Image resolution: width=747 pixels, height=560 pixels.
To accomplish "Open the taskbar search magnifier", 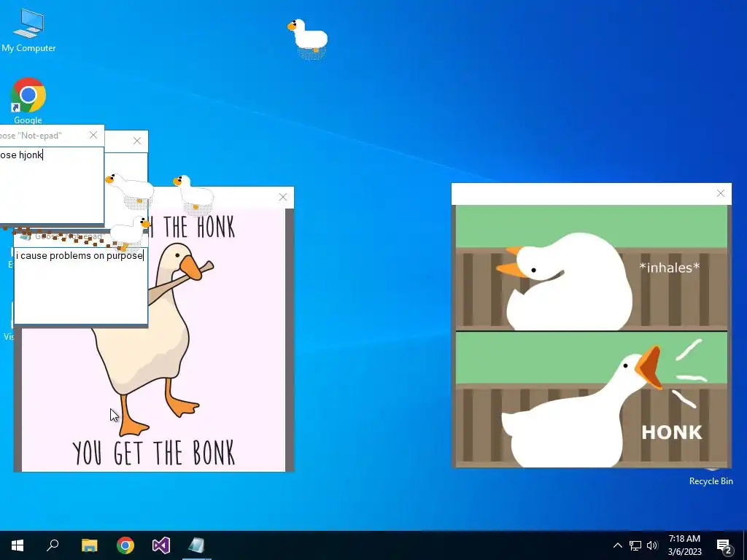I will tap(53, 545).
